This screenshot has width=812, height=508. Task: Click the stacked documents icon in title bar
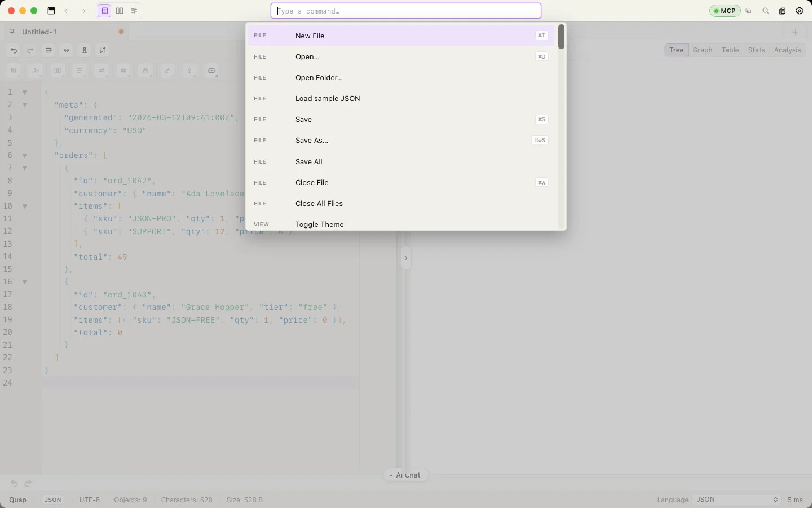pyautogui.click(x=783, y=11)
